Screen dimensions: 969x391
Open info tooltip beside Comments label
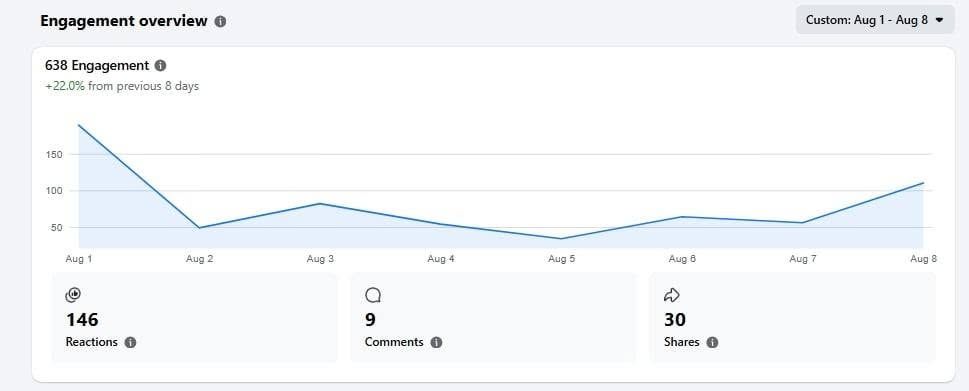click(x=436, y=342)
